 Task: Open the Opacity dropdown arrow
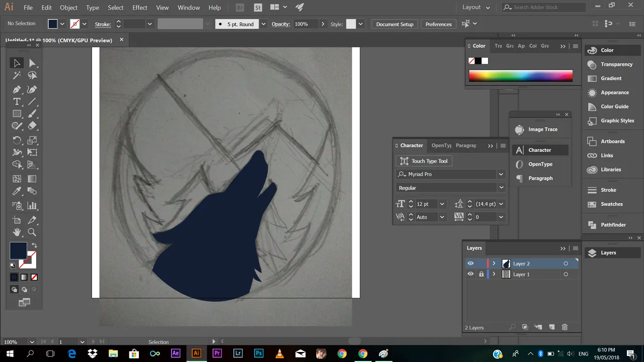tap(322, 24)
